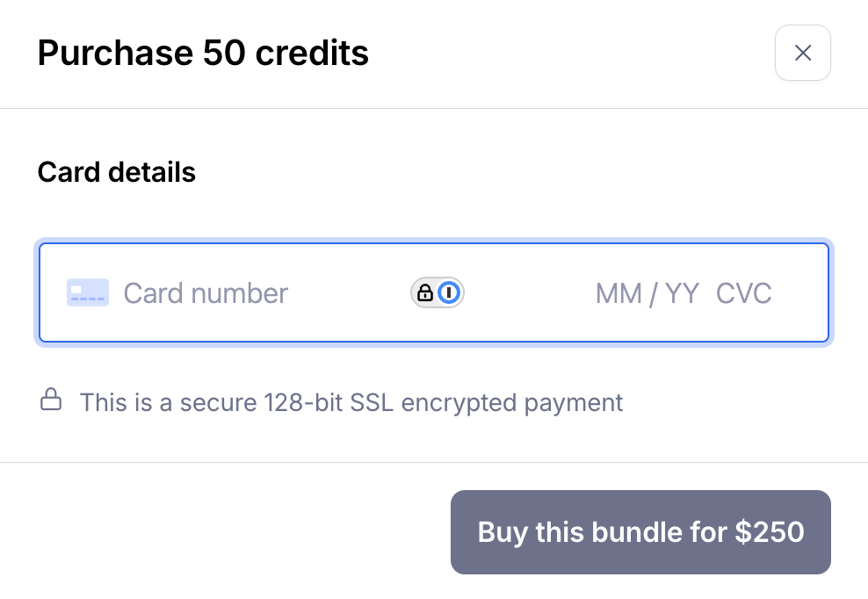Viewport: 868px width, 599px height.
Task: Click the $250 price on the buy button
Action: coord(770,532)
